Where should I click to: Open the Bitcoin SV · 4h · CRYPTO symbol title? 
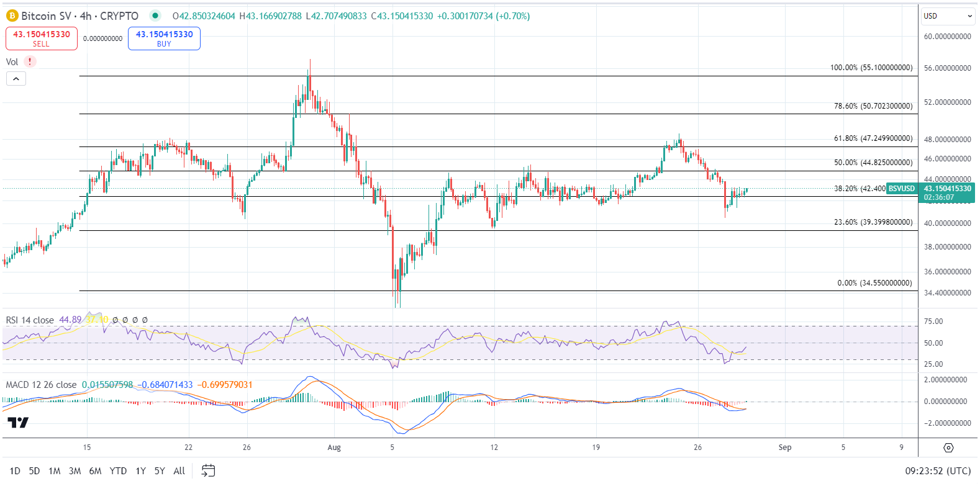pos(80,16)
